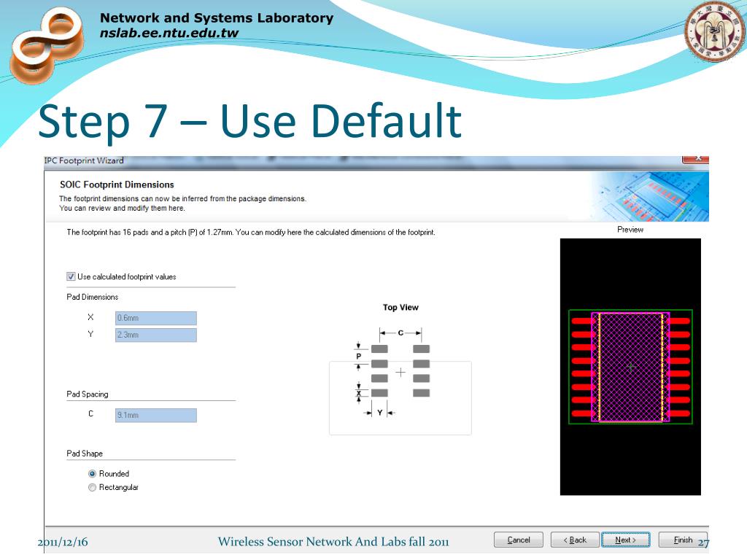The height and width of the screenshot is (560, 747).
Task: Click the Preview label above footprint
Action: [630, 230]
